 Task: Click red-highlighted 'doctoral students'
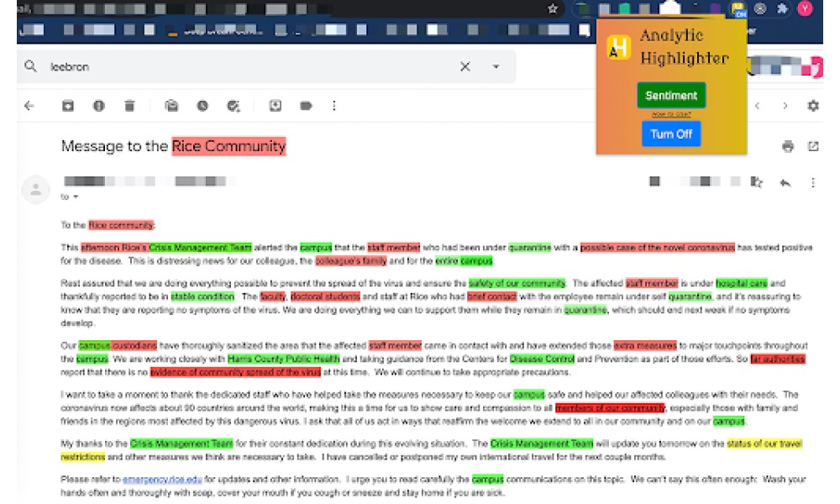325,297
